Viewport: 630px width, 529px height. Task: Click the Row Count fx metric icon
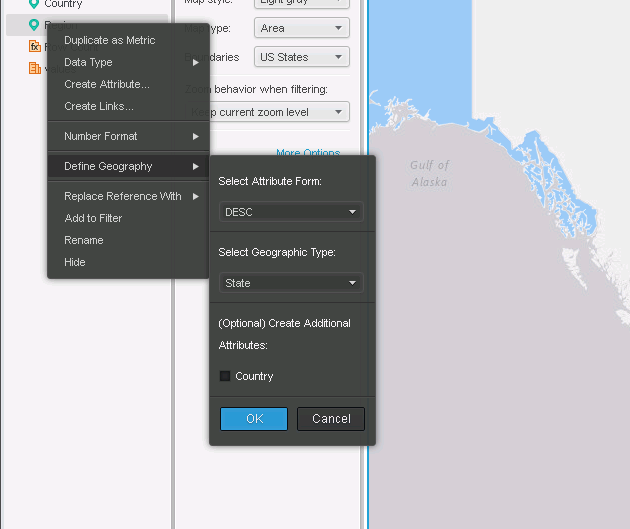point(35,46)
